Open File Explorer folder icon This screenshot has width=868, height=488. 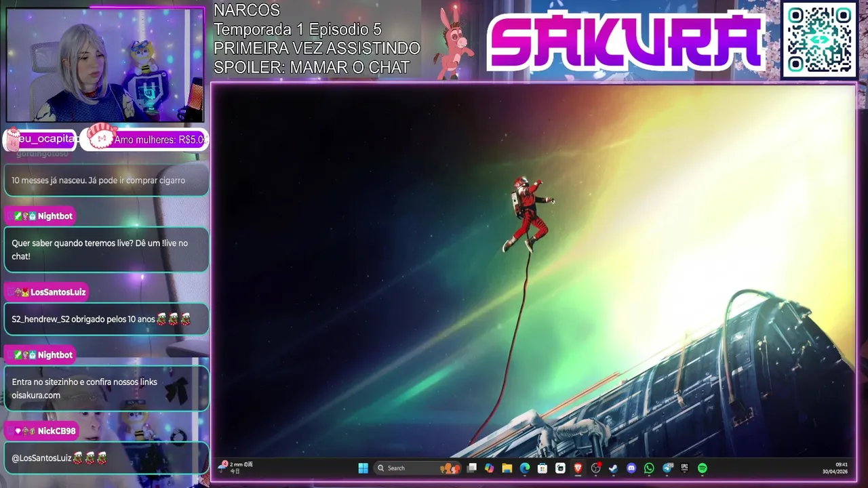(x=507, y=468)
